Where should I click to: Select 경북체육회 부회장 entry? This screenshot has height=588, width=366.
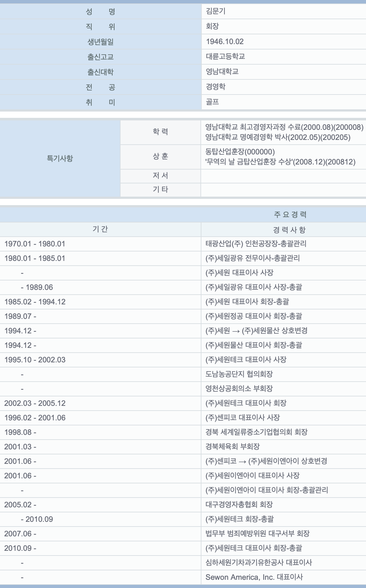233,447
